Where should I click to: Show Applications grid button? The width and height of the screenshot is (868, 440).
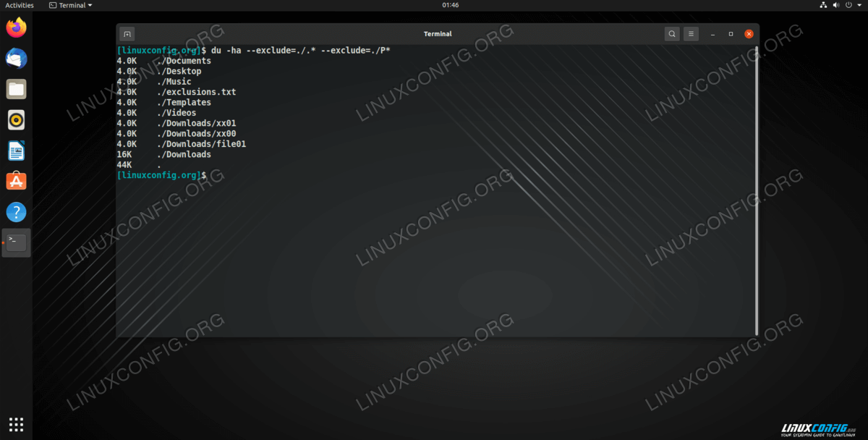point(16,424)
